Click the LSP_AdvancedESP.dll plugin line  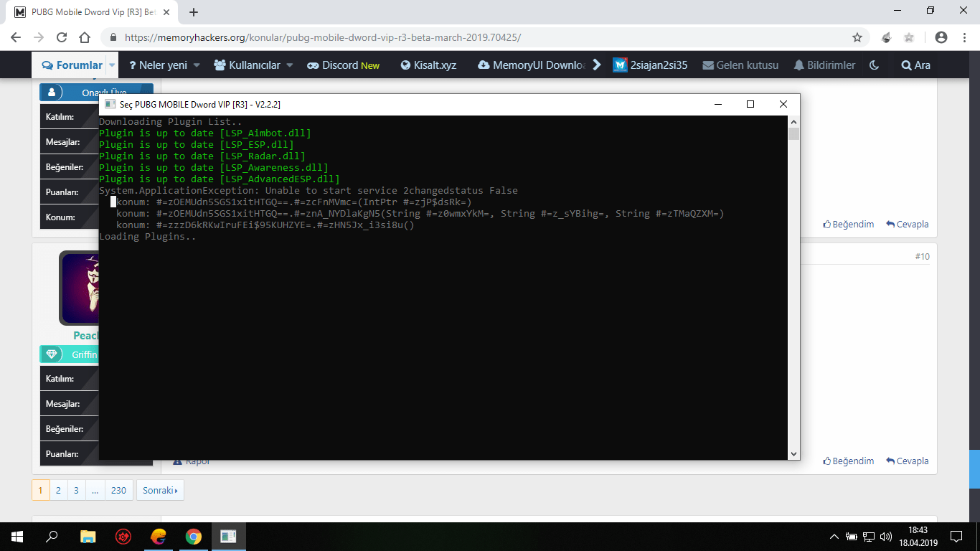[220, 179]
